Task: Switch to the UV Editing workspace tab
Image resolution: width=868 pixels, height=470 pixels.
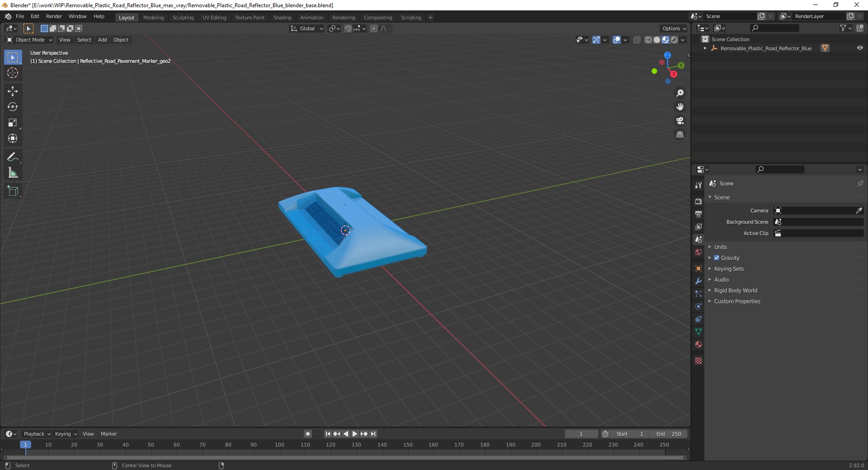Action: click(x=214, y=17)
